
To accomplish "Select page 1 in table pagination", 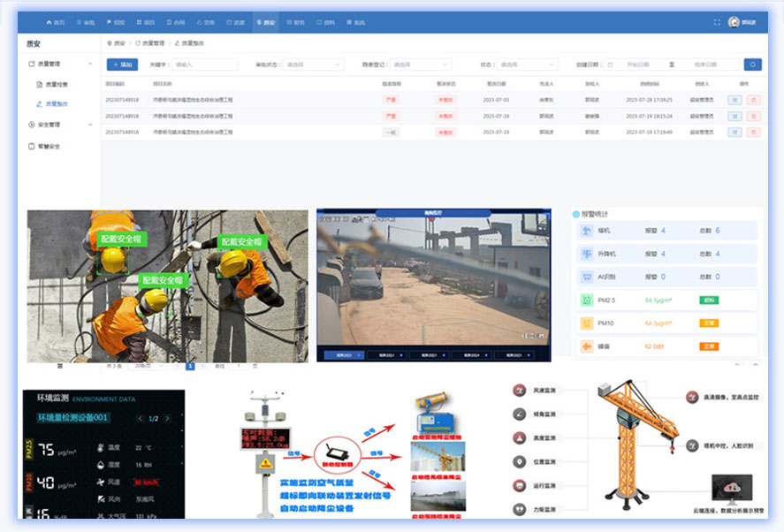I will point(190,367).
